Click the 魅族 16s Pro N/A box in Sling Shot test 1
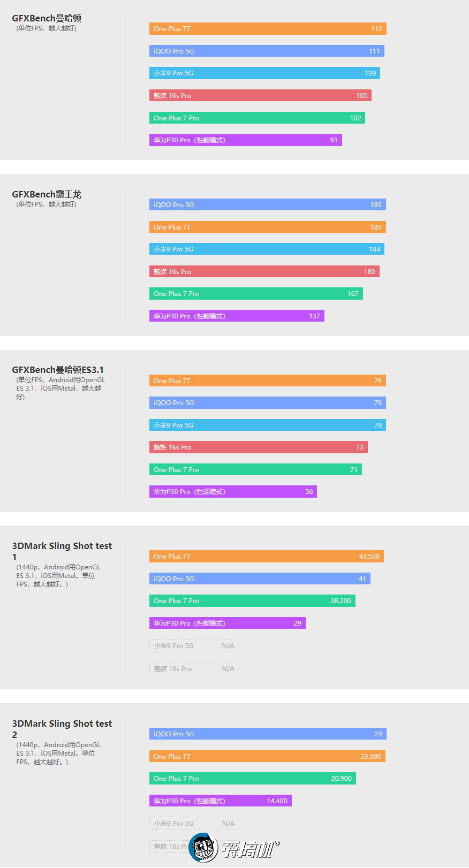Image resolution: width=469 pixels, height=868 pixels. tap(194, 669)
